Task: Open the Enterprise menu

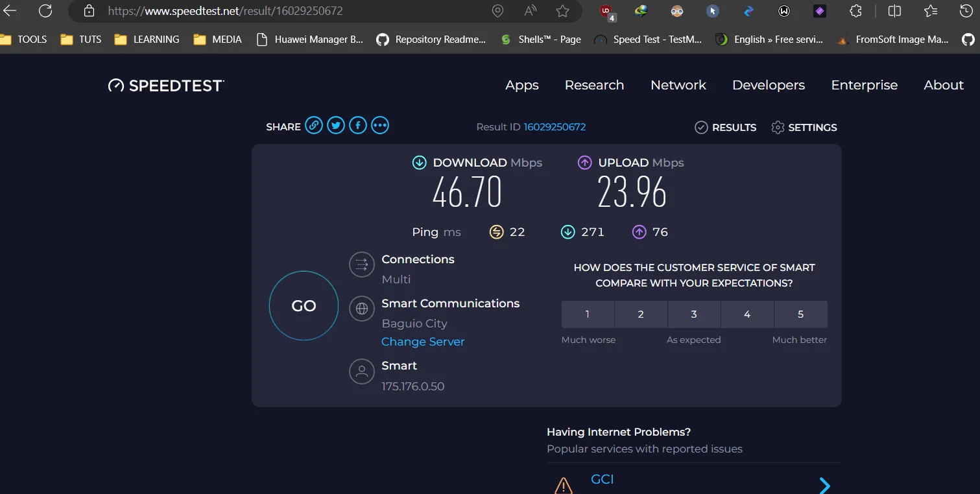Action: (x=865, y=85)
